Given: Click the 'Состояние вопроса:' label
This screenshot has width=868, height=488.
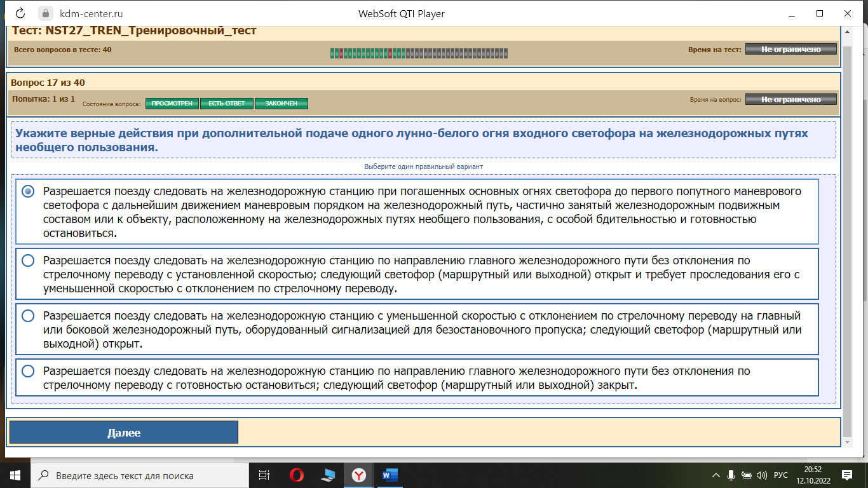Looking at the screenshot, I should pyautogui.click(x=112, y=104).
